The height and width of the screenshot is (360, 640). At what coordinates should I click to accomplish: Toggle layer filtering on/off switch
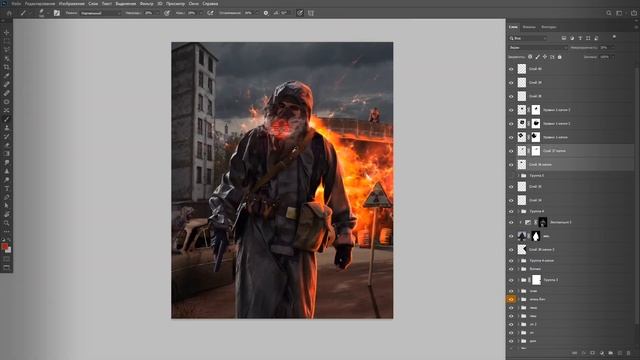614,37
